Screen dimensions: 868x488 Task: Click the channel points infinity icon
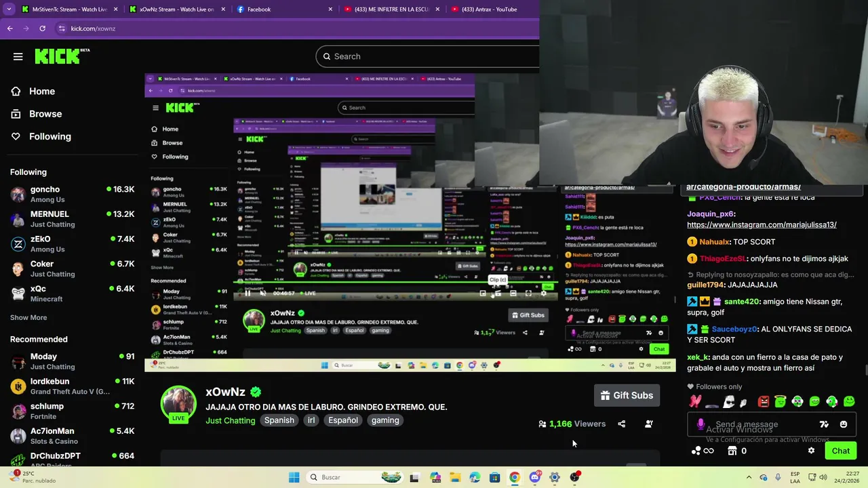pos(703,451)
